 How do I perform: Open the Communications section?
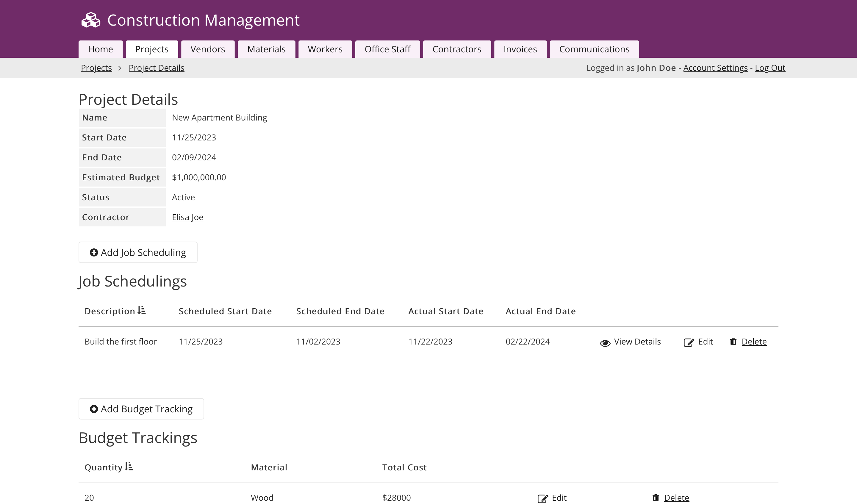[x=594, y=49]
